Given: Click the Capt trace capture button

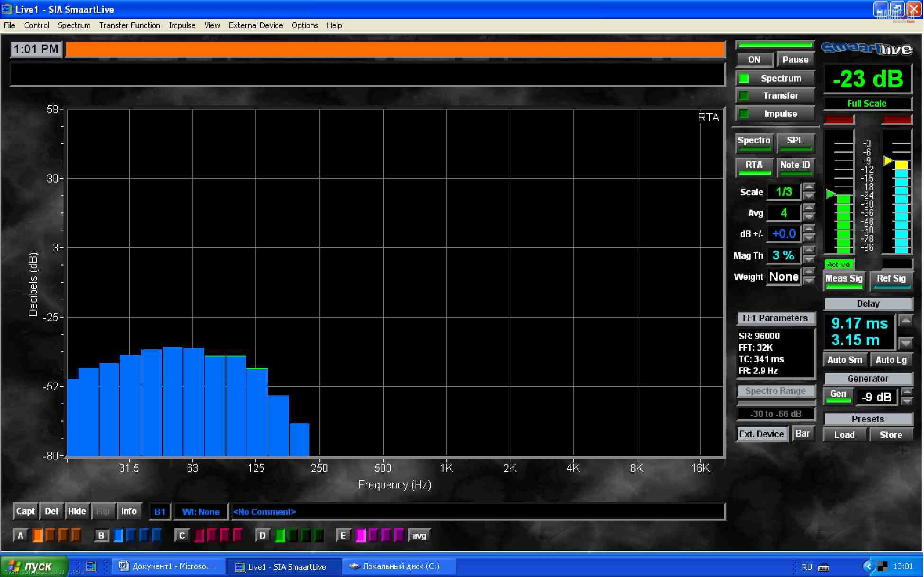Looking at the screenshot, I should tap(26, 511).
